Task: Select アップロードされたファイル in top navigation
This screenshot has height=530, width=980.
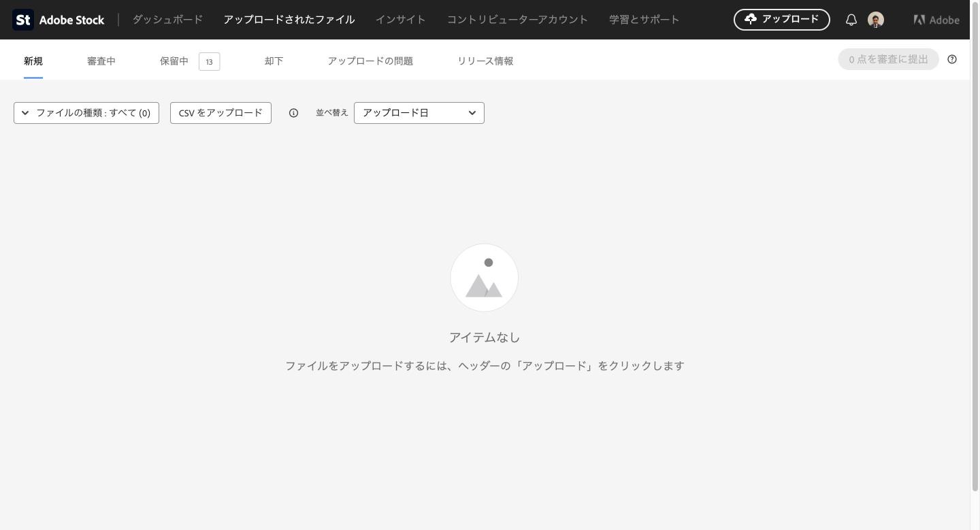Action: 289,20
